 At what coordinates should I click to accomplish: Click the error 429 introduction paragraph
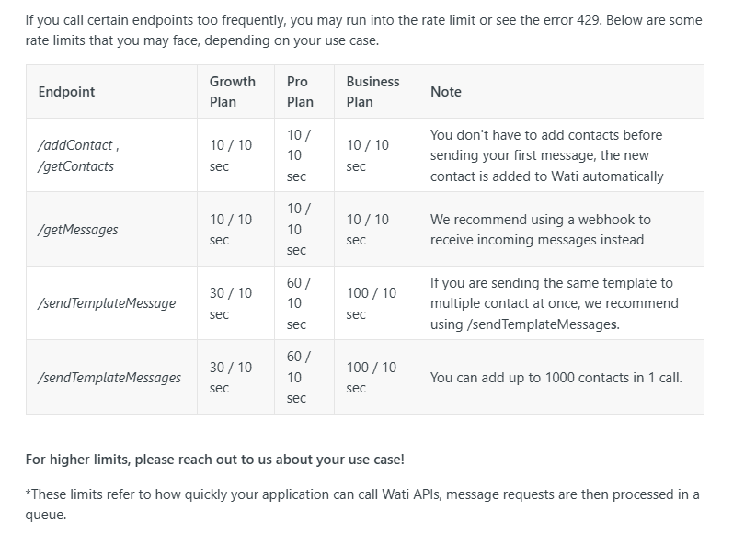pyautogui.click(x=363, y=30)
